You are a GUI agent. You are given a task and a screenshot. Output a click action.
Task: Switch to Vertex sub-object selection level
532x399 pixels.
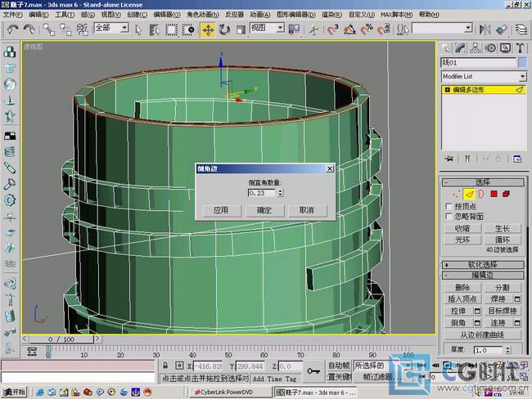tap(457, 194)
